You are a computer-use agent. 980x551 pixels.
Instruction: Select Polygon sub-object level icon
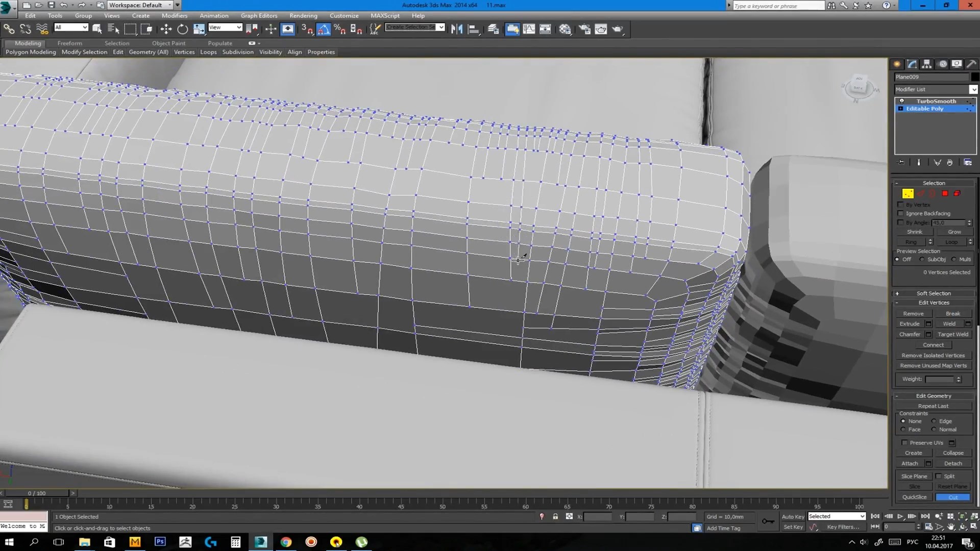[945, 193]
